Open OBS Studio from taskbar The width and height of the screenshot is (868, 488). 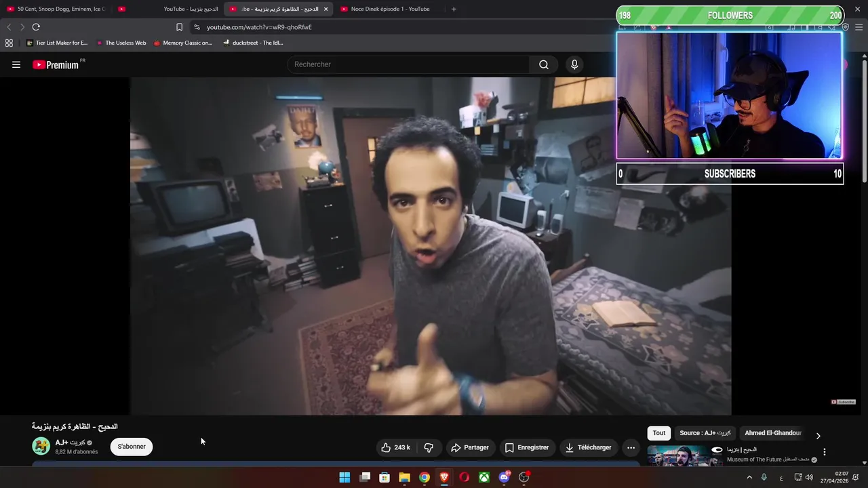(524, 477)
